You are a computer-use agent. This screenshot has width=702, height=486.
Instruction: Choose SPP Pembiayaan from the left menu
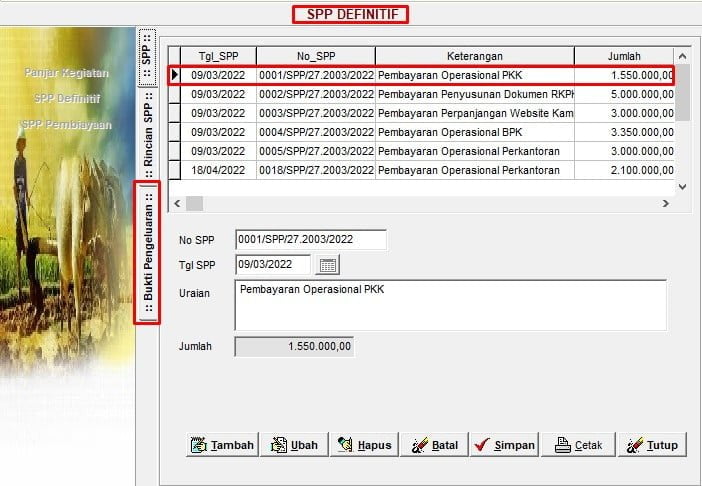coord(66,125)
